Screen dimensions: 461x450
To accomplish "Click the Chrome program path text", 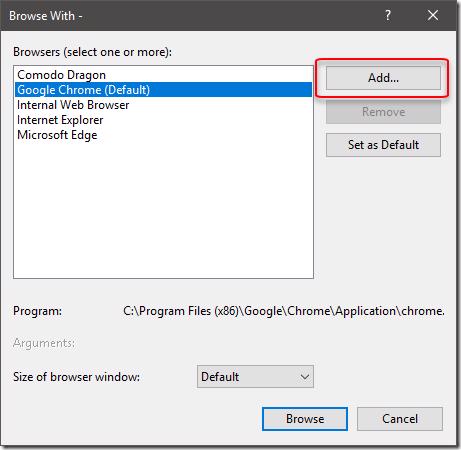I will (x=284, y=311).
